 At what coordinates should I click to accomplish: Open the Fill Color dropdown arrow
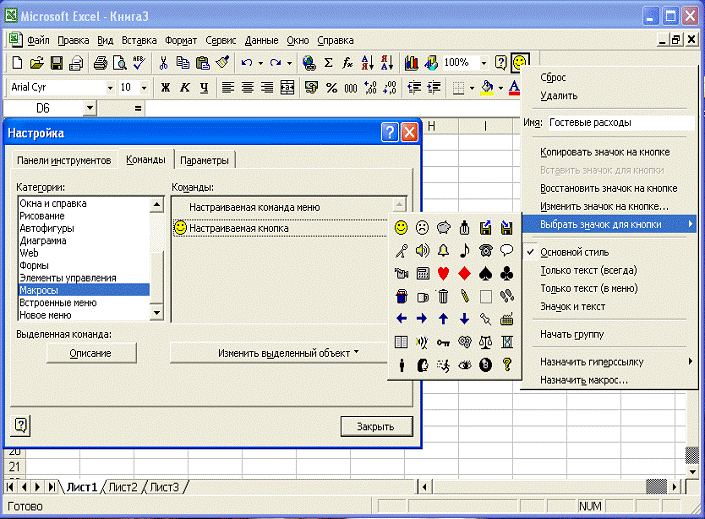[500, 88]
